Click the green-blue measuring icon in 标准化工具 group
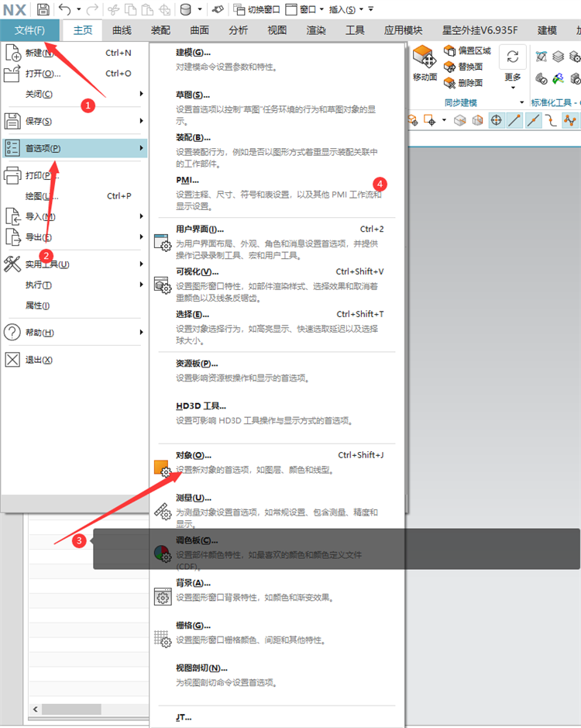This screenshot has height=728, width=581. [x=559, y=78]
